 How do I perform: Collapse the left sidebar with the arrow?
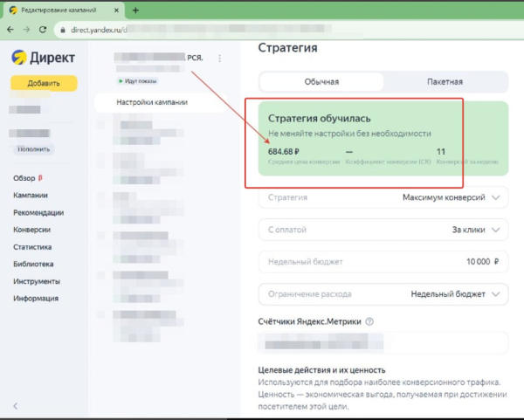16,406
